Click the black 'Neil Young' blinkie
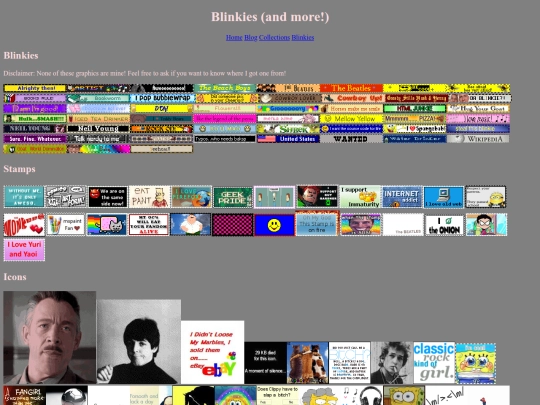540x405 pixels. [98, 129]
